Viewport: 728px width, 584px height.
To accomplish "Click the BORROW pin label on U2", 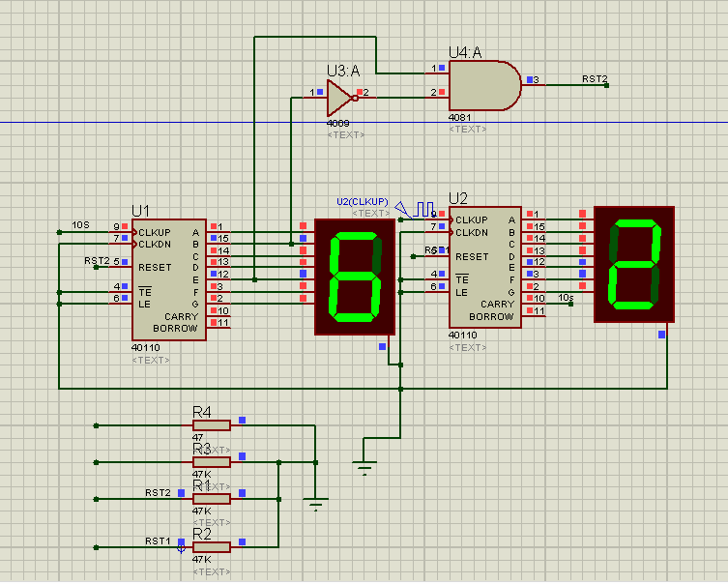I will click(x=492, y=316).
